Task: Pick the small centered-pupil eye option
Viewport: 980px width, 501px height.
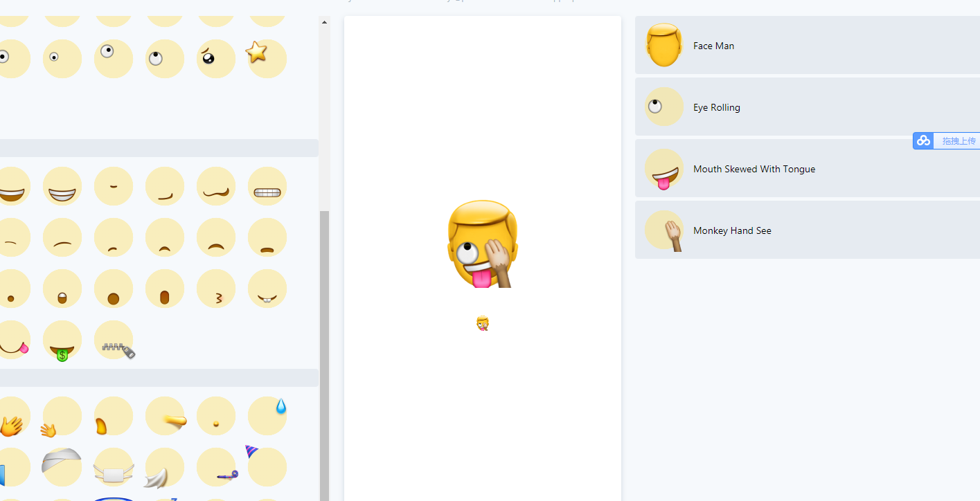Action: pyautogui.click(x=62, y=59)
